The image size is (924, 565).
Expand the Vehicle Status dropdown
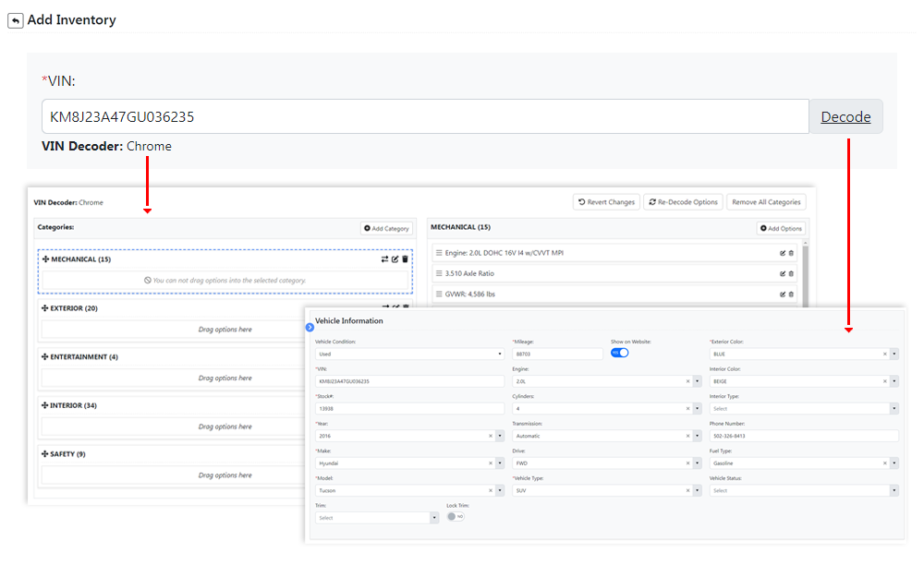[x=804, y=490]
